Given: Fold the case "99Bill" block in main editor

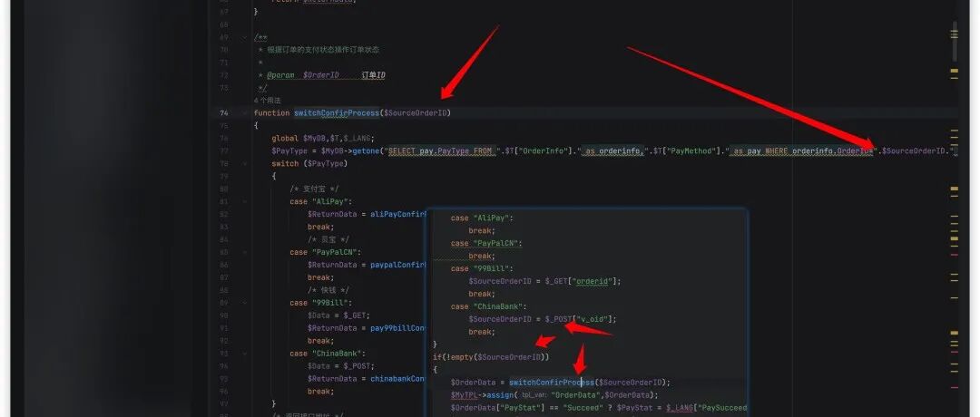Looking at the screenshot, I should [245, 303].
